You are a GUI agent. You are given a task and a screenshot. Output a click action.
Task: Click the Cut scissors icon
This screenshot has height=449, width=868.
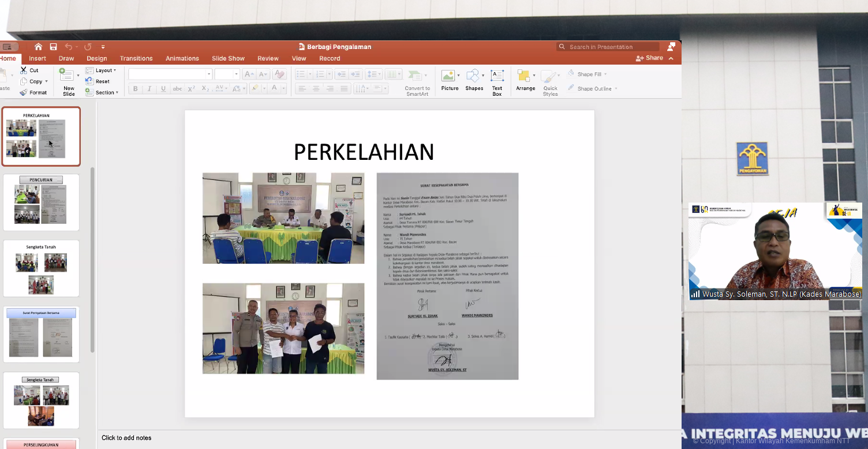[x=24, y=70]
